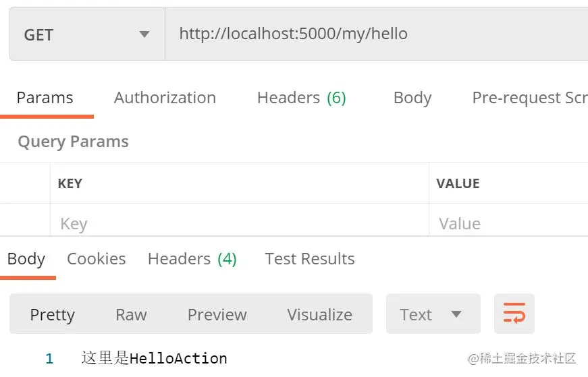Select the Pretty view button

click(52, 314)
